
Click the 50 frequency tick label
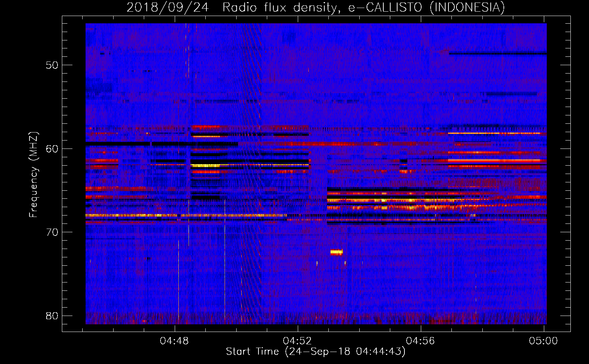pyautogui.click(x=52, y=66)
